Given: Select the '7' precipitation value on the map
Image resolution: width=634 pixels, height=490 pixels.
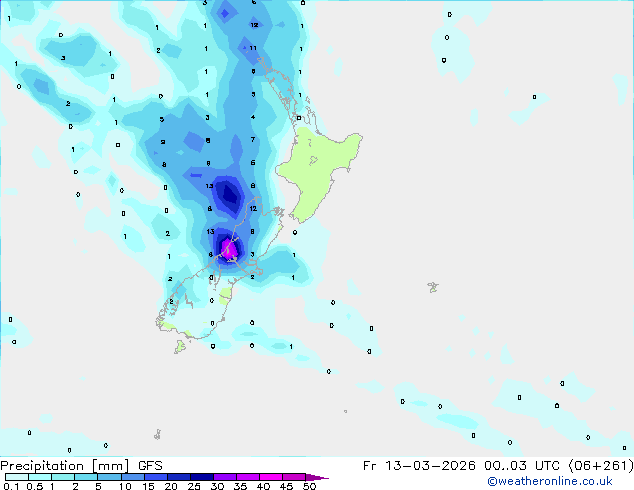Looking at the screenshot, I should click(253, 139).
